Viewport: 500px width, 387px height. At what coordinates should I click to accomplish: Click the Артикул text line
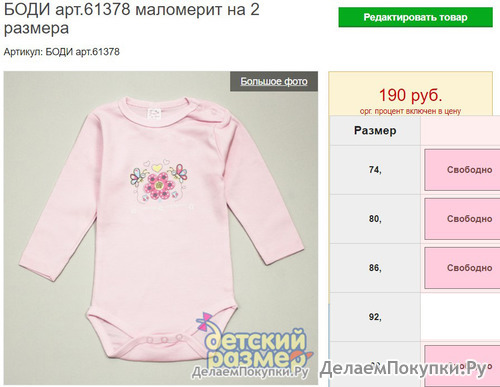coord(62,52)
